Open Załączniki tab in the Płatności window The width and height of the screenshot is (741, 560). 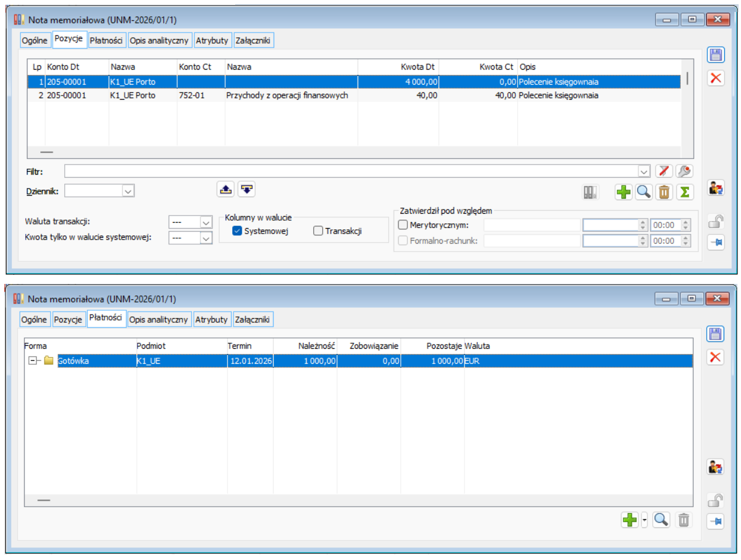click(x=253, y=320)
